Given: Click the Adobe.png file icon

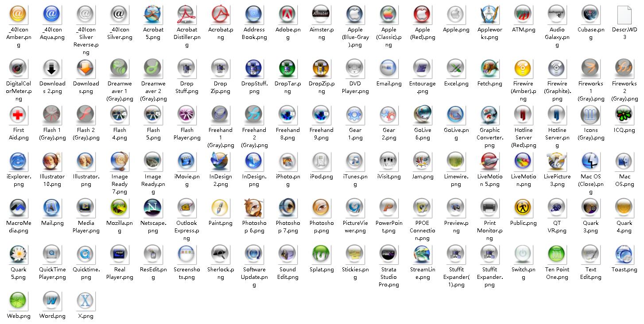Looking at the screenshot, I should [x=287, y=14].
